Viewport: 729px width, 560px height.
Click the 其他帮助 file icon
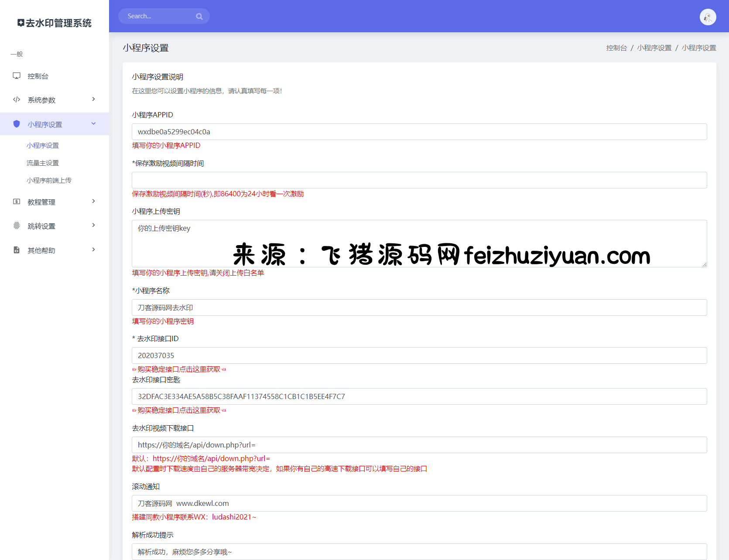(x=17, y=250)
